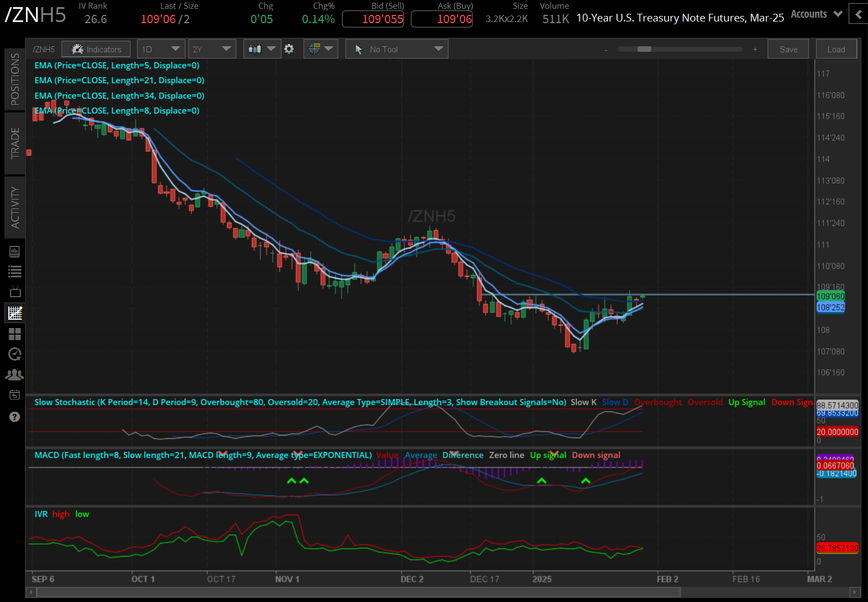The image size is (868, 602).
Task: Click the clock-refresh sidebar icon
Action: click(15, 354)
